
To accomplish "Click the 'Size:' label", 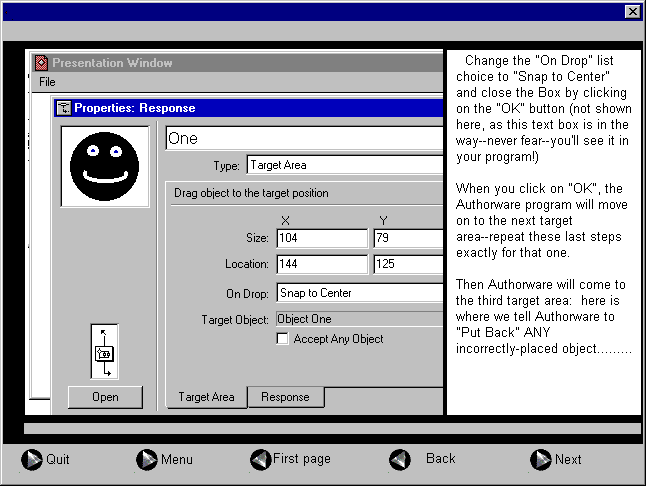I will (x=257, y=238).
